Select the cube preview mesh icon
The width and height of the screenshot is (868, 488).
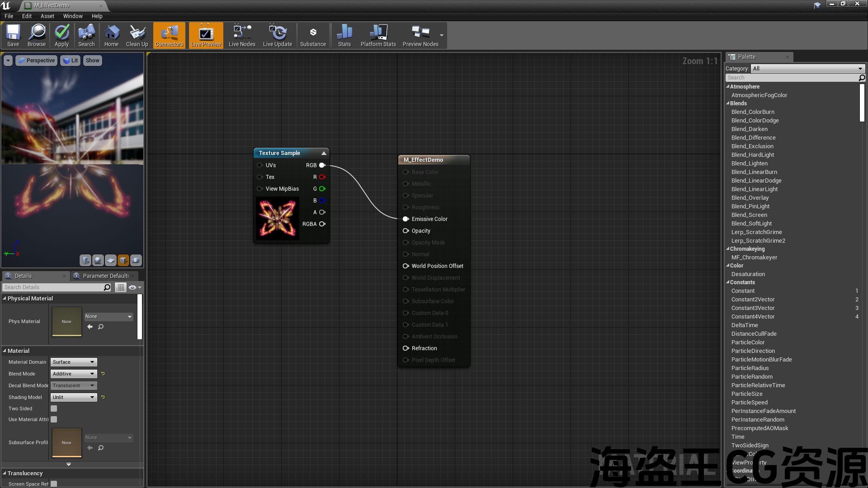coord(123,260)
